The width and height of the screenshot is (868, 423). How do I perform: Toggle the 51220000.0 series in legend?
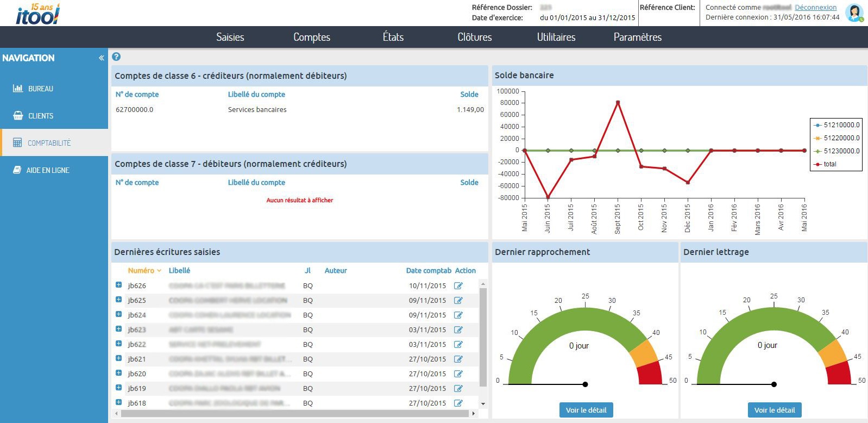[836, 138]
